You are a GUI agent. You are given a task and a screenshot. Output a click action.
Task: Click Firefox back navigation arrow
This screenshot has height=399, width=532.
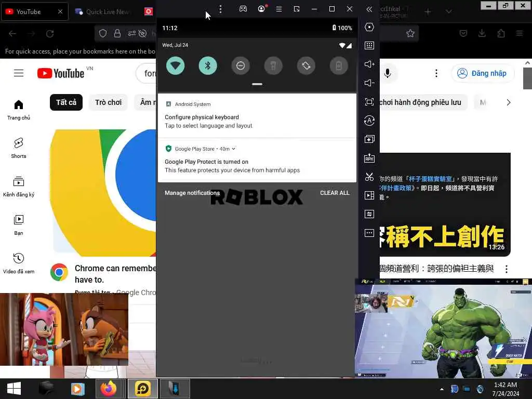pyautogui.click(x=12, y=34)
